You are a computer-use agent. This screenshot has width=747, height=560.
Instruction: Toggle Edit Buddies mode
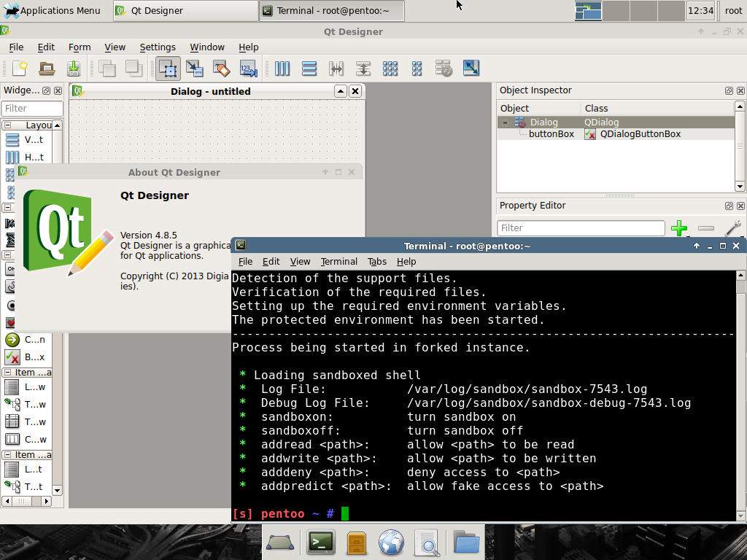tap(221, 69)
